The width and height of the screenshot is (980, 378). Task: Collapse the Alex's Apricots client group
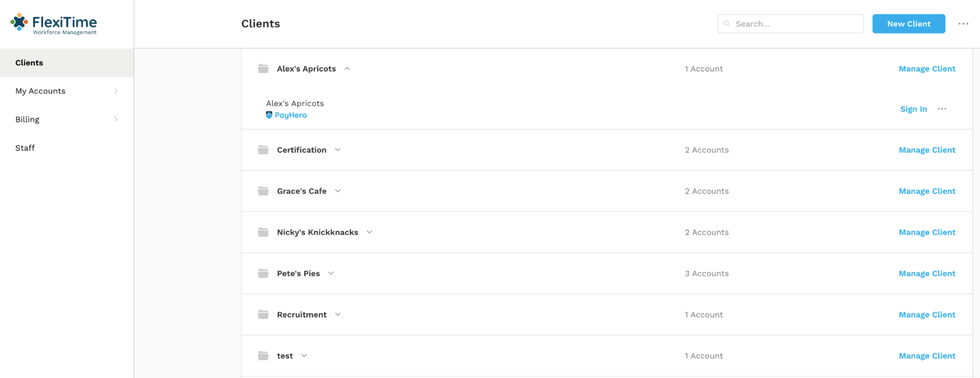point(347,68)
